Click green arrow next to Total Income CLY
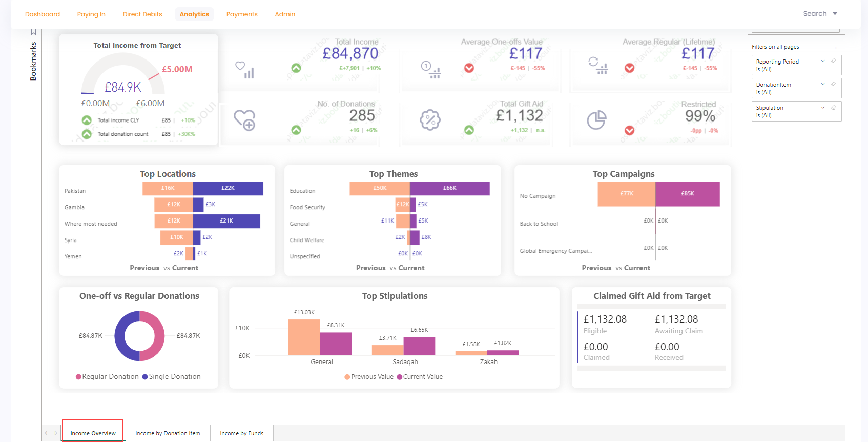This screenshot has height=442, width=868. (x=87, y=120)
